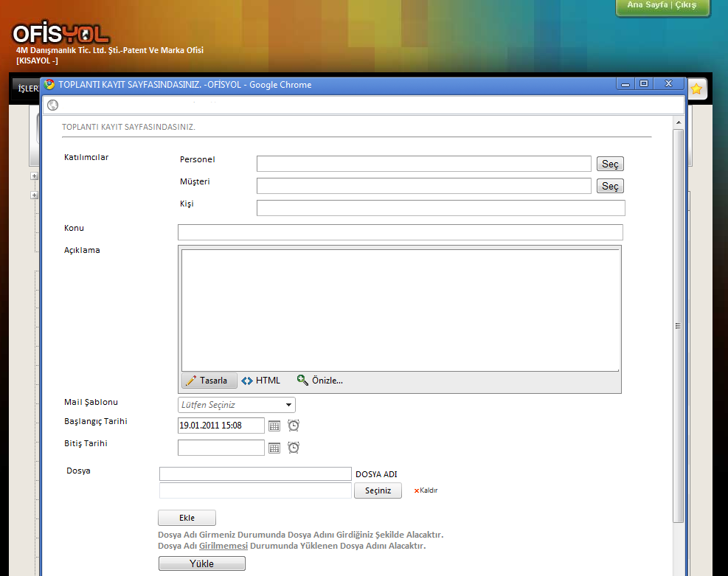Click the popup's vertical scrollbar
This screenshot has height=576, width=728.
pos(679,325)
